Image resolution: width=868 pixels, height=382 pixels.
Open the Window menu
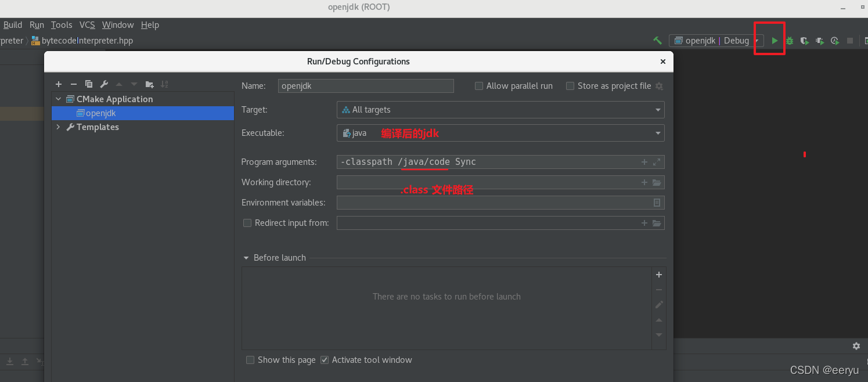pyautogui.click(x=118, y=25)
